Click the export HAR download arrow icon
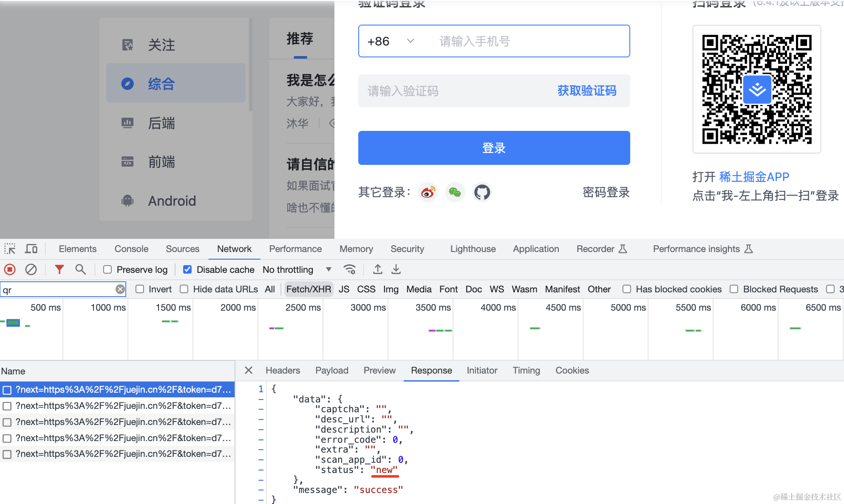844x504 pixels. tap(396, 269)
